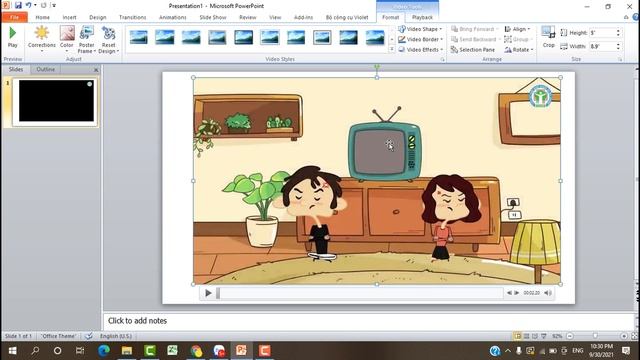Fit slide to current window
This screenshot has height=360, width=640.
(635, 336)
